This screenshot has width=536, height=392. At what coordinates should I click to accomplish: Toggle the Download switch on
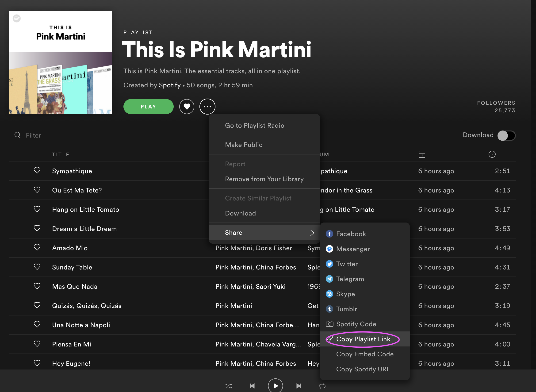[506, 135]
